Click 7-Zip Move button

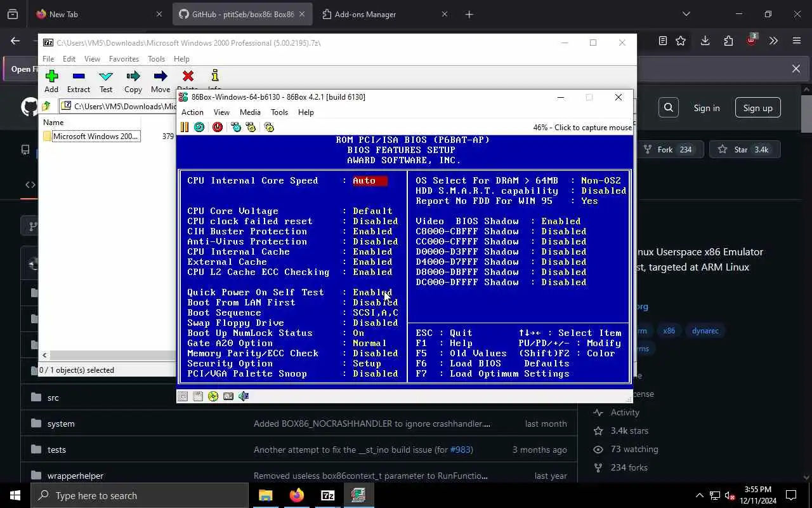pyautogui.click(x=160, y=81)
